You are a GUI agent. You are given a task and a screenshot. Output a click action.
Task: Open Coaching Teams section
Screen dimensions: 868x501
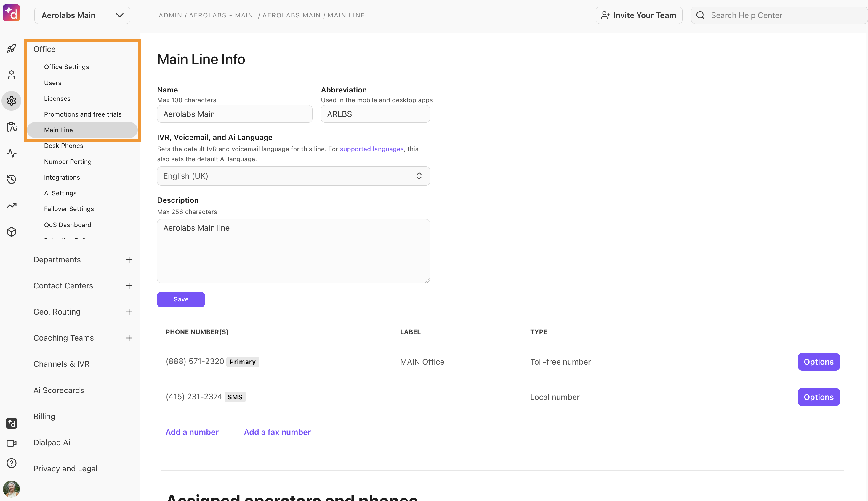[x=64, y=338]
